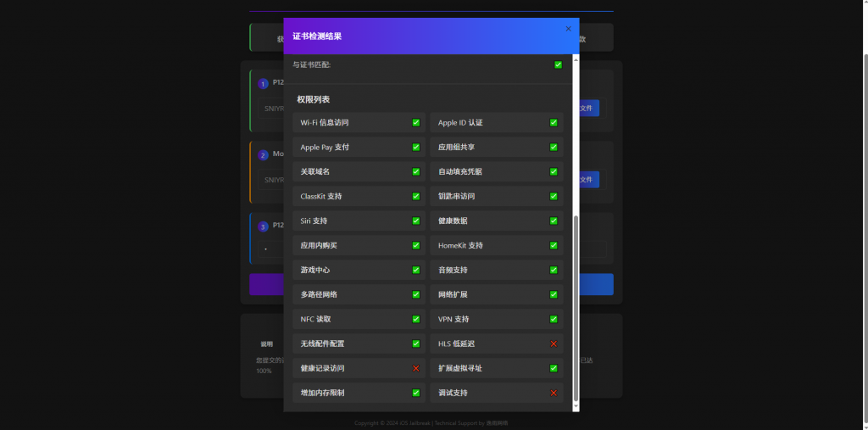Click the 关联域名 label
This screenshot has height=430, width=868.
(315, 172)
